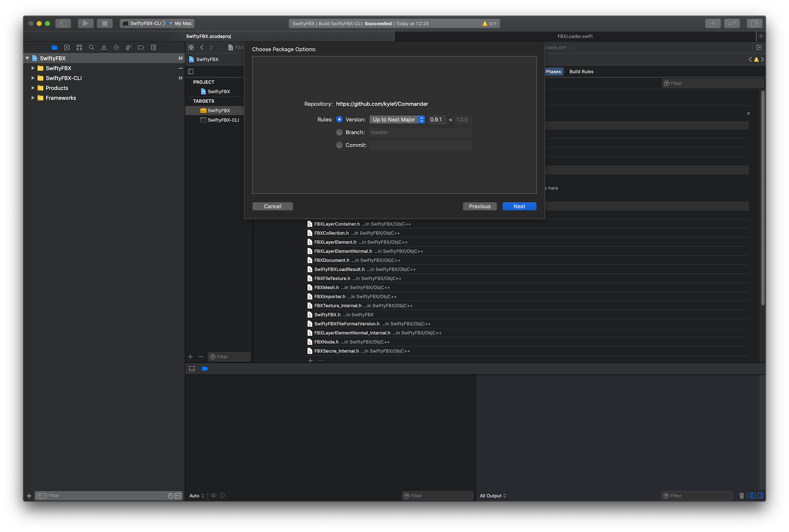Image resolution: width=789 pixels, height=532 pixels.
Task: Click the Cancel button in package dialog
Action: coord(272,206)
